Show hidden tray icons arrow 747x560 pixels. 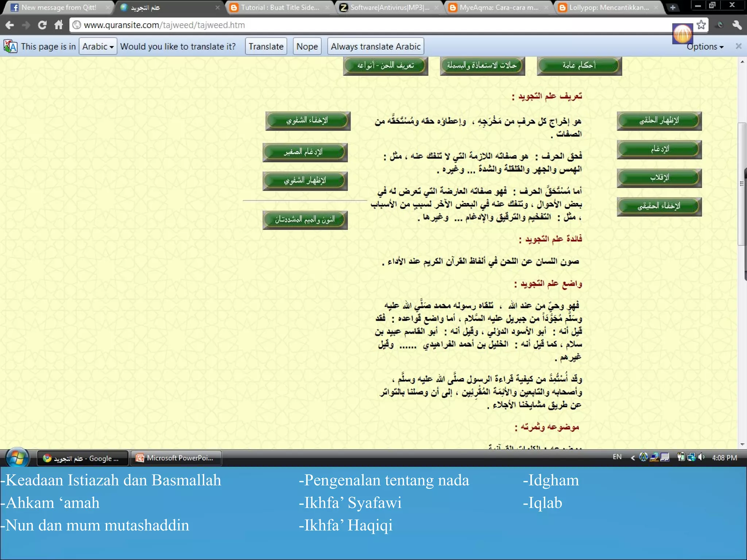632,458
